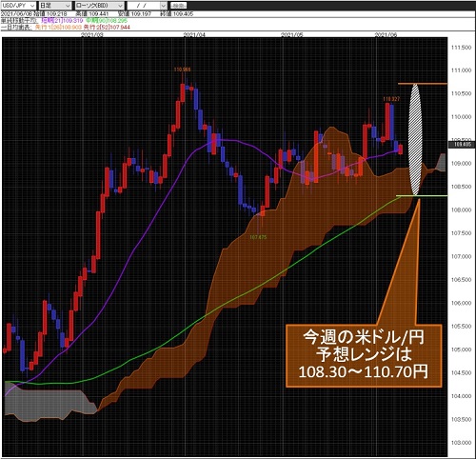Click the 安値 109.197 low price

point(134,14)
